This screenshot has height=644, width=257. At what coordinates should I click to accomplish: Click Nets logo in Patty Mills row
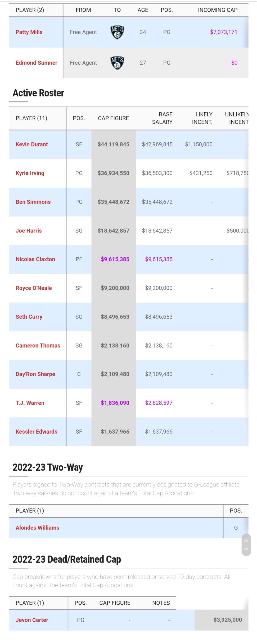[117, 32]
